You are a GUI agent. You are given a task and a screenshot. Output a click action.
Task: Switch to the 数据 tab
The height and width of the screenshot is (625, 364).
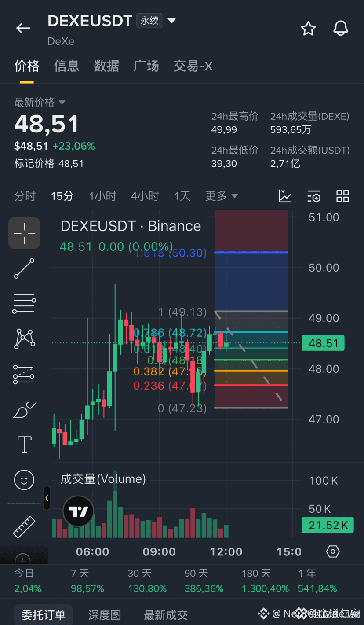106,66
